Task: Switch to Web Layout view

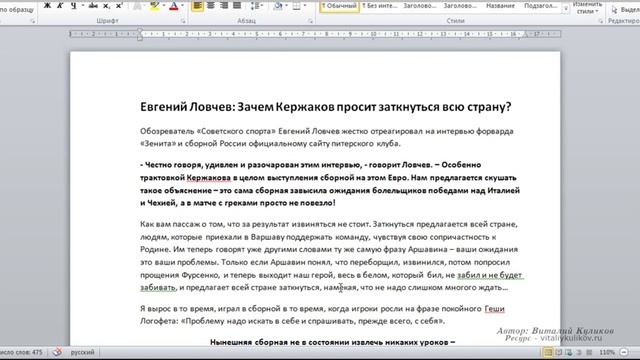Action: coord(569,352)
